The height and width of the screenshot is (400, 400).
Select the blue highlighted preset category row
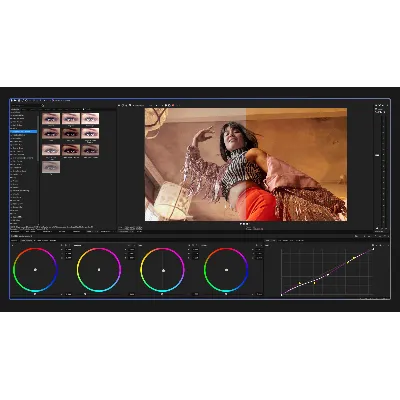point(24,132)
